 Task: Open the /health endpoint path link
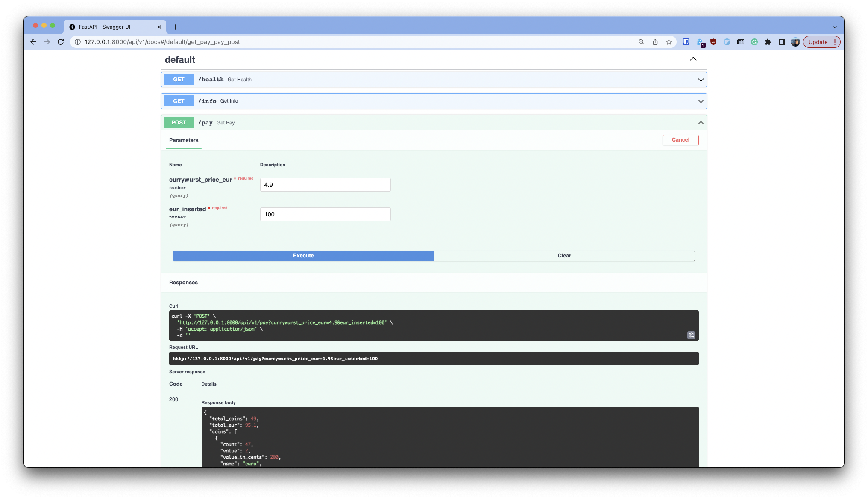click(211, 80)
